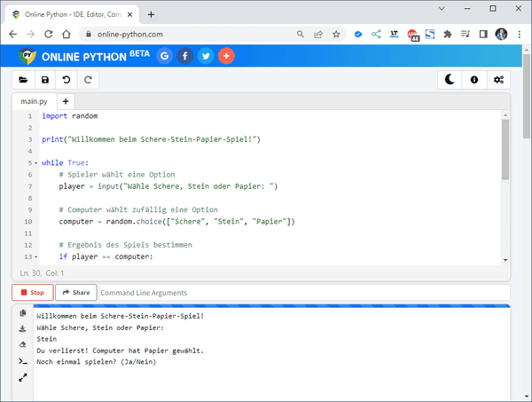Copy console output to clipboard
The height and width of the screenshot is (402, 532).
[22, 314]
